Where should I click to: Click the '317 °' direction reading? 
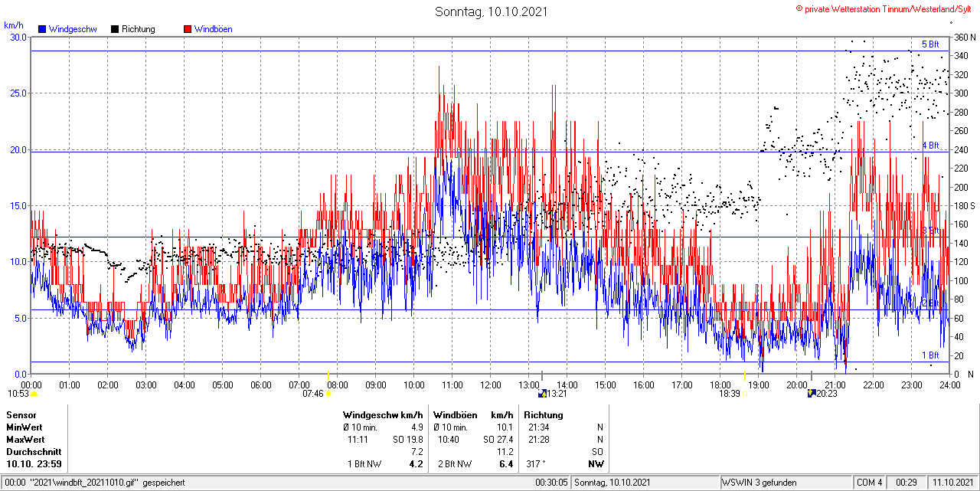click(535, 464)
